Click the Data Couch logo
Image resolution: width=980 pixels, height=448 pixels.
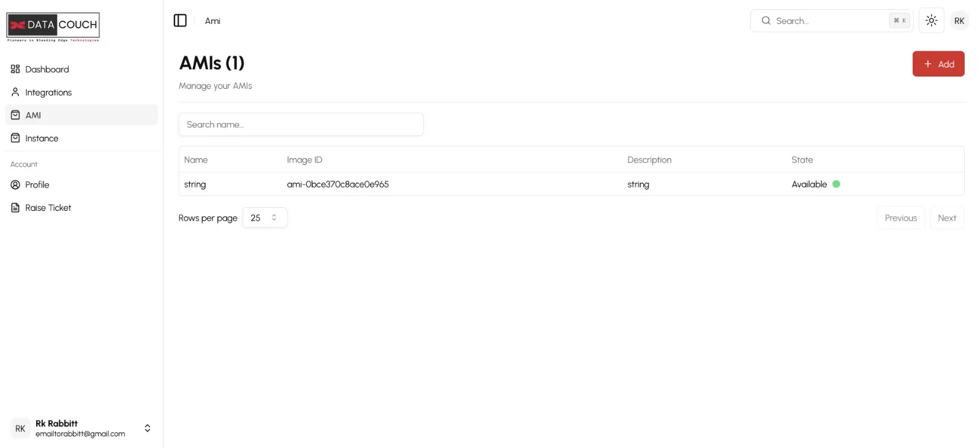click(x=53, y=27)
